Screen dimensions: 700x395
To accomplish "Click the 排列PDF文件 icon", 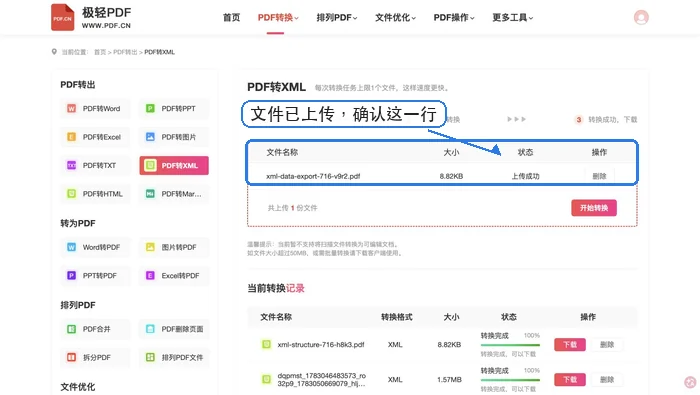I will point(150,358).
